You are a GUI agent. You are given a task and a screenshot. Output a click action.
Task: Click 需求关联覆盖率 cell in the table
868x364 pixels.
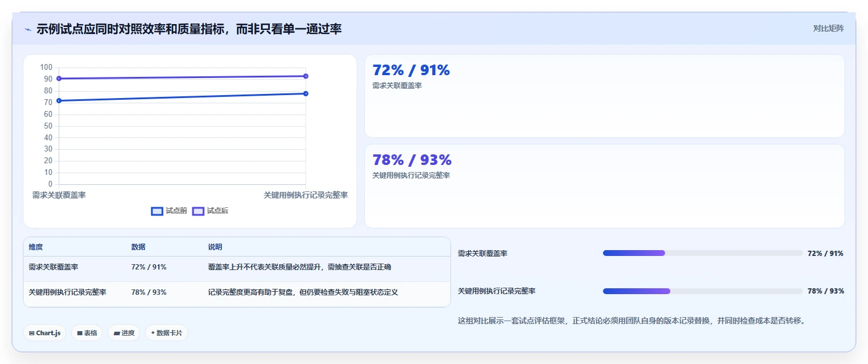click(53, 267)
